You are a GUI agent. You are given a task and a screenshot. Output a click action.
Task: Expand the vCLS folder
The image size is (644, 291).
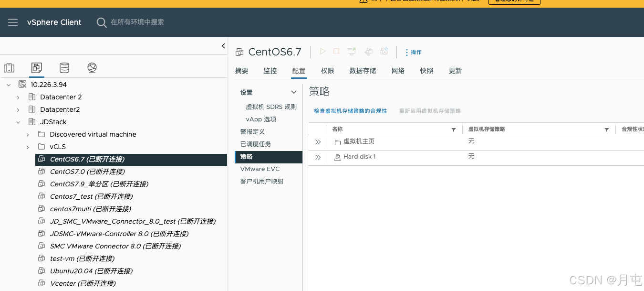click(28, 147)
